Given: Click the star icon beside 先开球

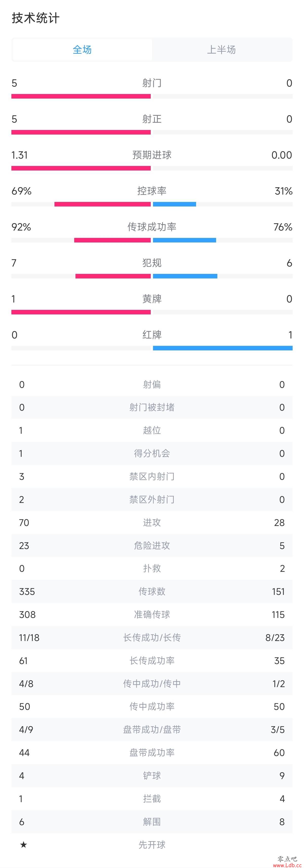Looking at the screenshot, I should pos(23,844).
